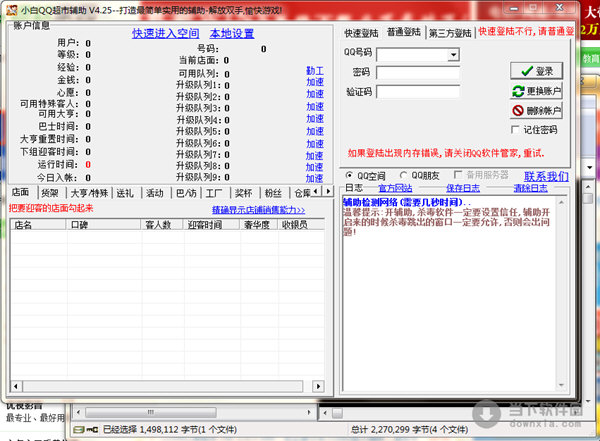Open the 联系我们 contact link
Image resolution: width=600 pixels, height=441 pixels.
(x=546, y=176)
